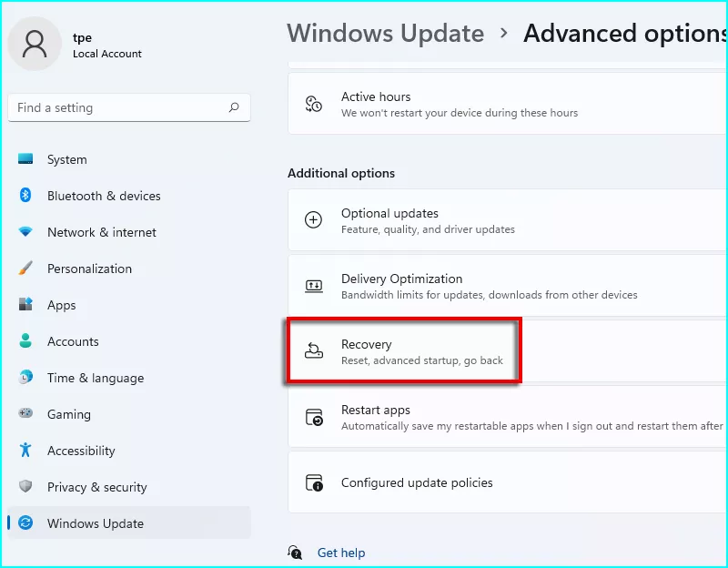Click the Optional updates plus icon
728x568 pixels.
pyautogui.click(x=313, y=219)
